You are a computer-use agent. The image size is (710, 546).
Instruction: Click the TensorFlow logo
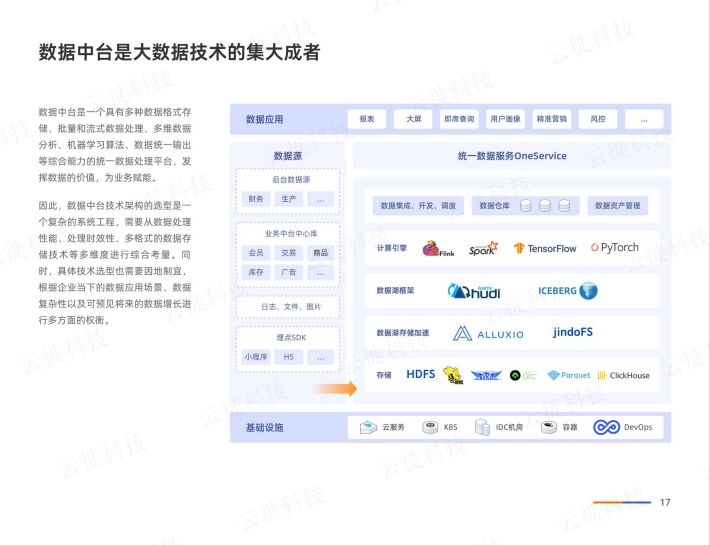(x=545, y=249)
